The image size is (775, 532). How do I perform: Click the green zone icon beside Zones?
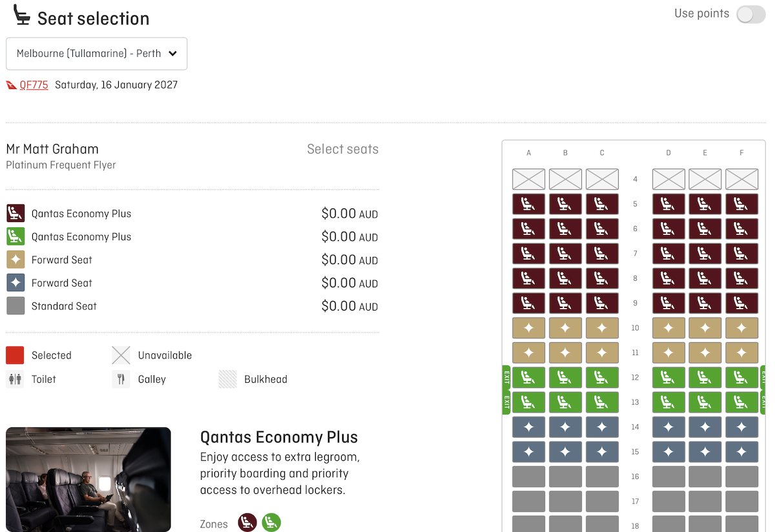coord(271,523)
